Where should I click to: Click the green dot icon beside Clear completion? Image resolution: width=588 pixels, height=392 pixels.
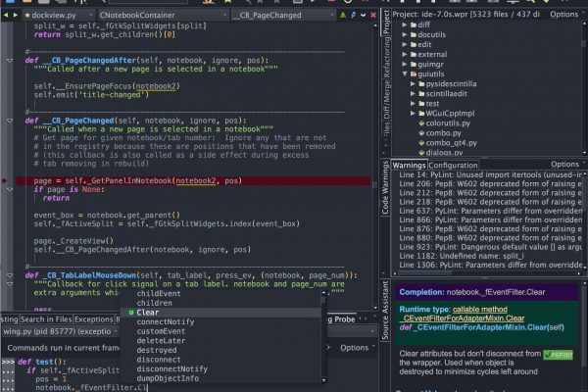[x=131, y=313]
